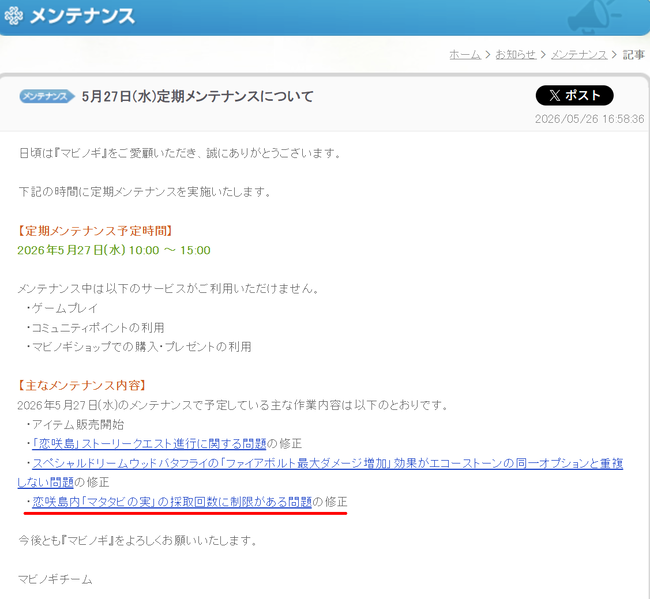Image resolution: width=650 pixels, height=599 pixels.
Task: Click the article title 5月27日(水)定期メンテナンスについて
Action: coord(197,97)
